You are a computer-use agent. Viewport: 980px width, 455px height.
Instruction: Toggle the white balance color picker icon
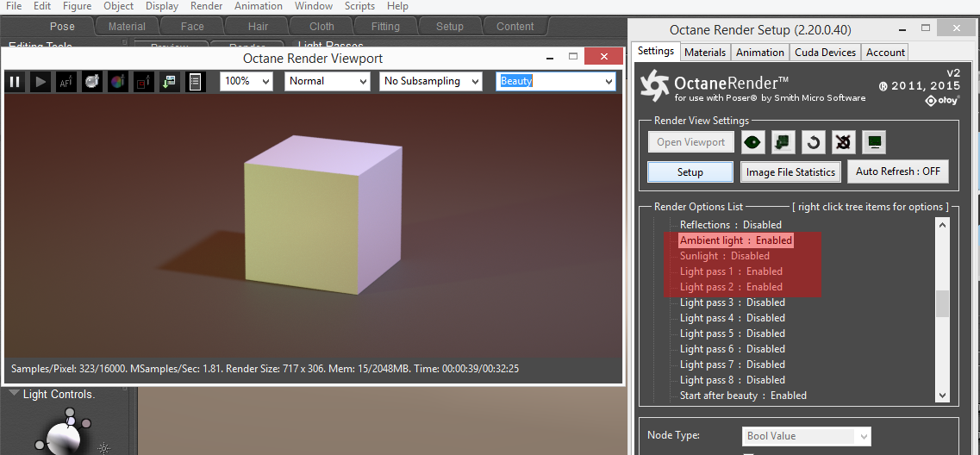click(117, 81)
